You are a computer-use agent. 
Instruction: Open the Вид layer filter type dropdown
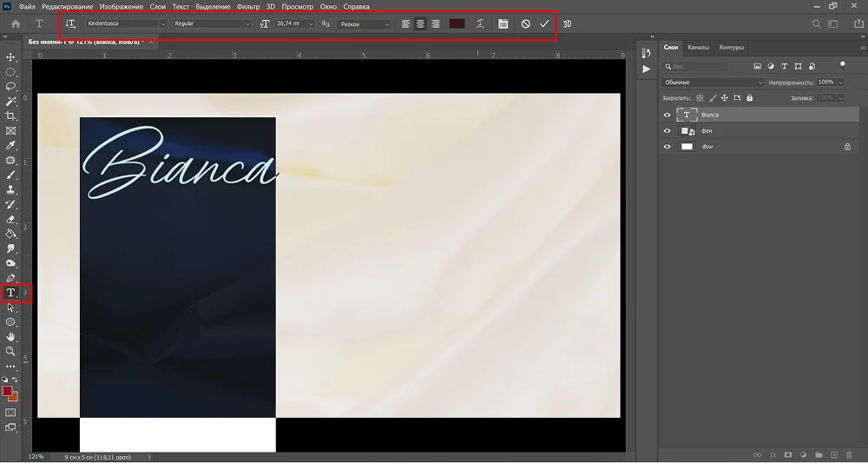point(695,67)
